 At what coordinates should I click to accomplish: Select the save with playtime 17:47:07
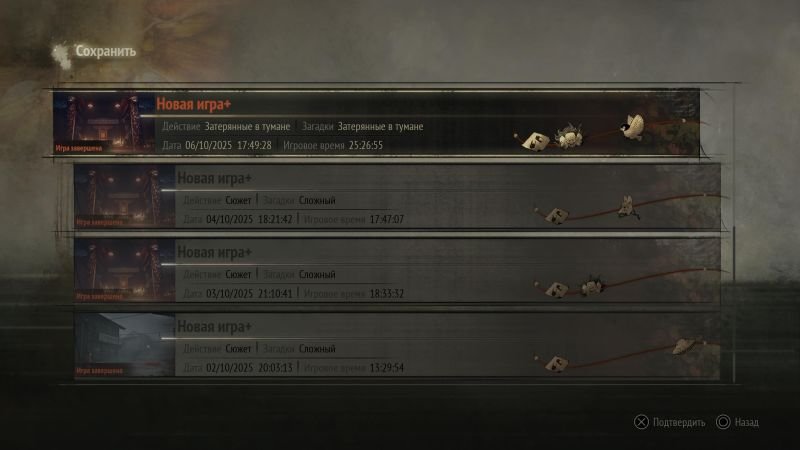click(397, 197)
